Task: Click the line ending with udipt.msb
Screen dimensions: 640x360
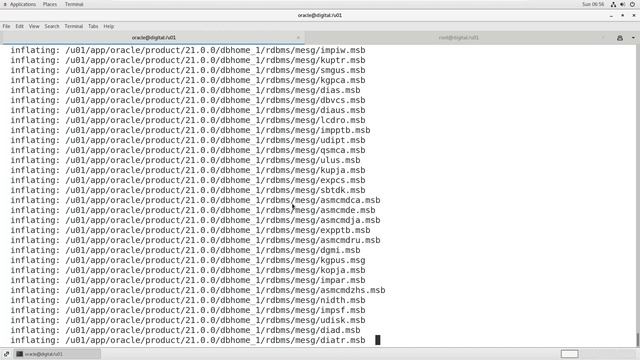Action: click(188, 140)
